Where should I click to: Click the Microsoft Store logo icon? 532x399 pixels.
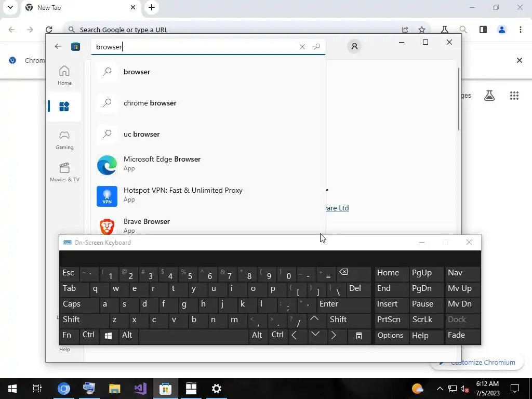click(x=75, y=46)
